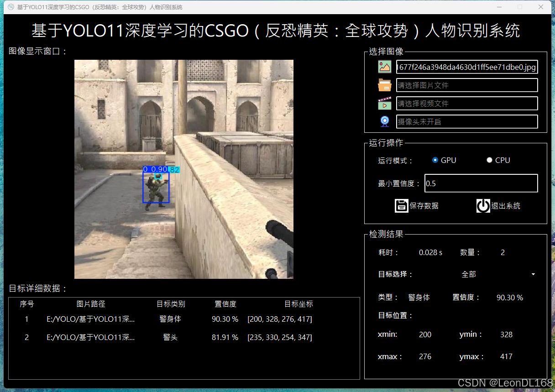This screenshot has width=555, height=392.
Task: Click the webcam camera icon
Action: 385,121
